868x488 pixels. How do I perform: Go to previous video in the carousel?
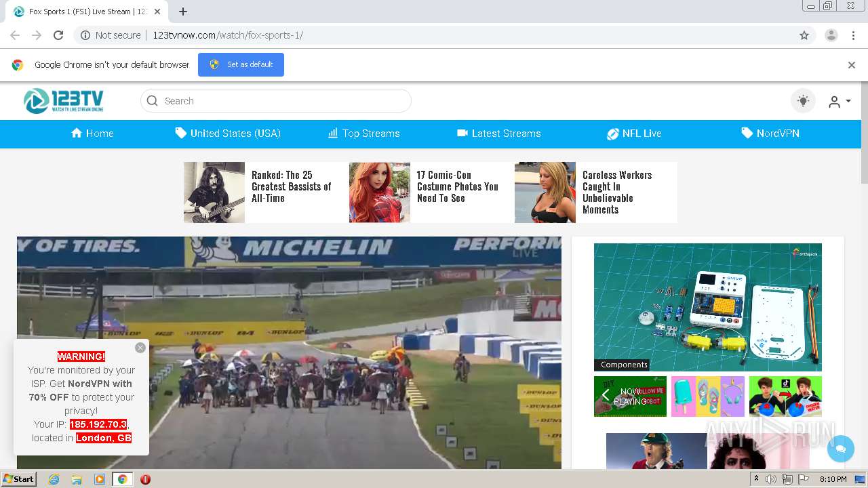click(x=606, y=396)
